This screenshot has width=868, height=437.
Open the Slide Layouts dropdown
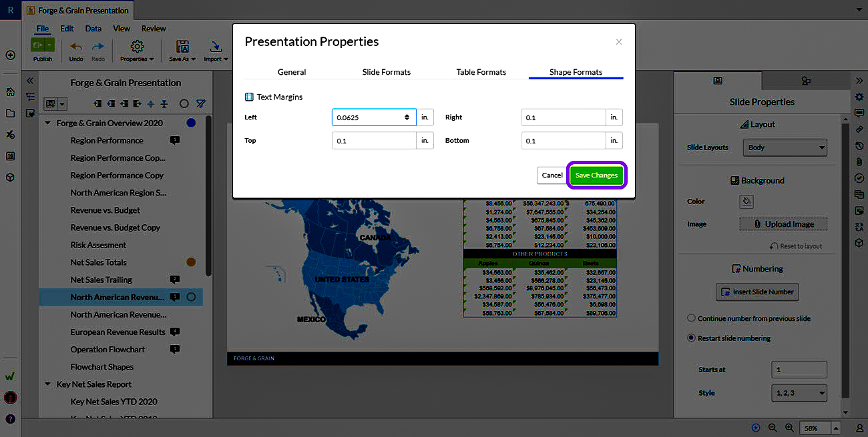coord(785,147)
